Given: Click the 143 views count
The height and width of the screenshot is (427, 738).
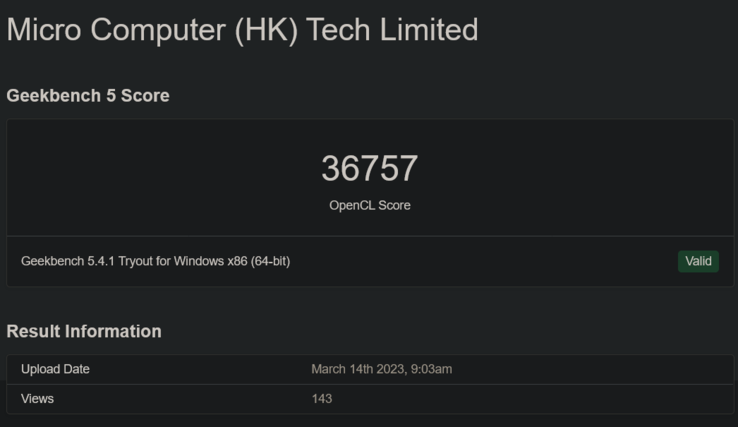Looking at the screenshot, I should tap(322, 398).
